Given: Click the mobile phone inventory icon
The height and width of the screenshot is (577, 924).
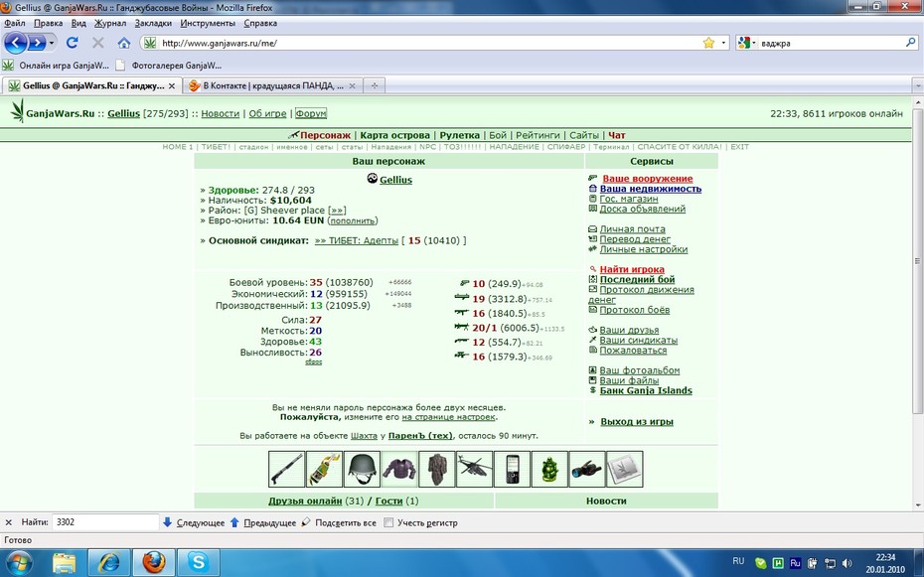Looking at the screenshot, I should (512, 469).
